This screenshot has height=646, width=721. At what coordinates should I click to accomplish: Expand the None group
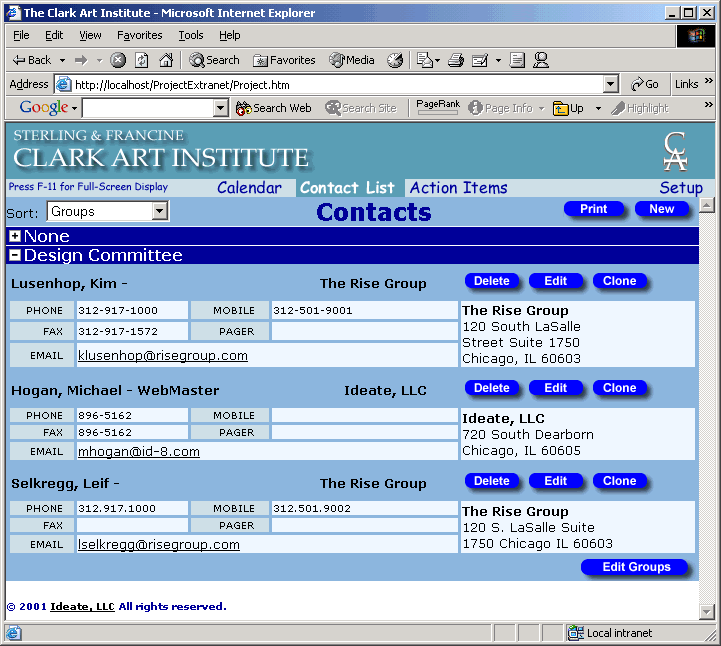point(15,236)
